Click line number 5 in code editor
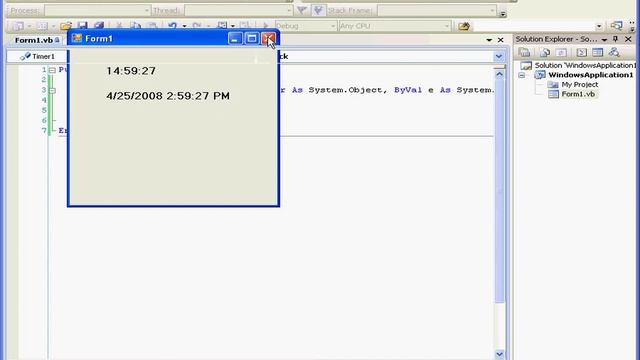The image size is (640, 360). click(44, 110)
